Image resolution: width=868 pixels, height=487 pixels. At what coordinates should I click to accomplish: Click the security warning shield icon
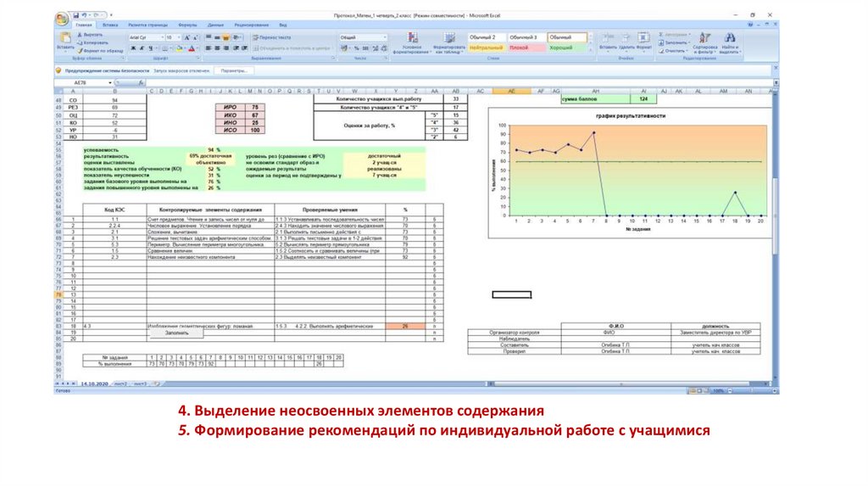point(58,70)
